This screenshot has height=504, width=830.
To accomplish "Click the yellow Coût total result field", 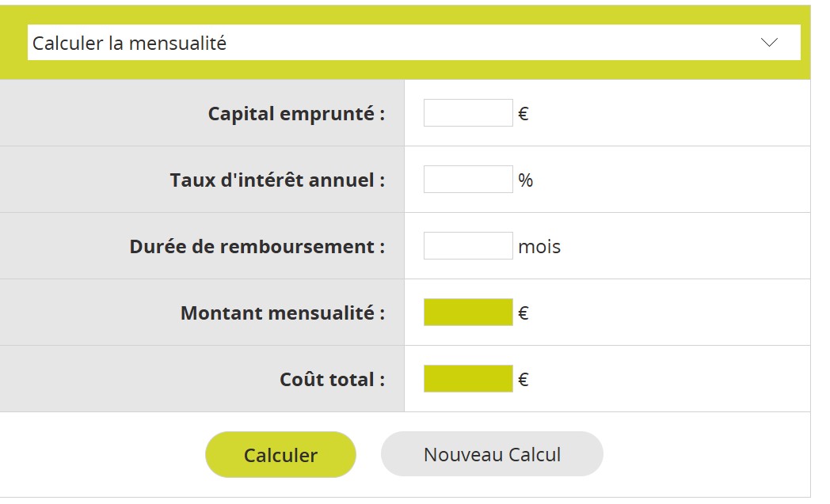I will tap(468, 379).
